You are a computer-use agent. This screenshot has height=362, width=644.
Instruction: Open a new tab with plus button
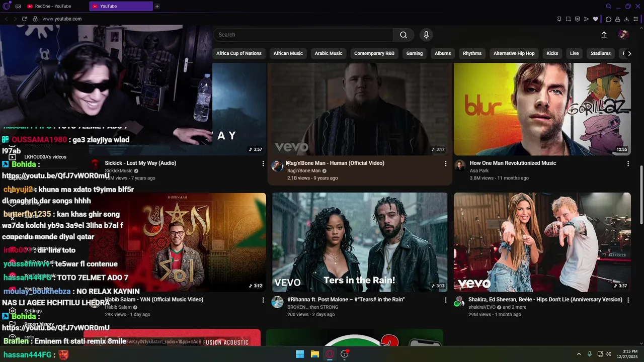click(x=157, y=7)
